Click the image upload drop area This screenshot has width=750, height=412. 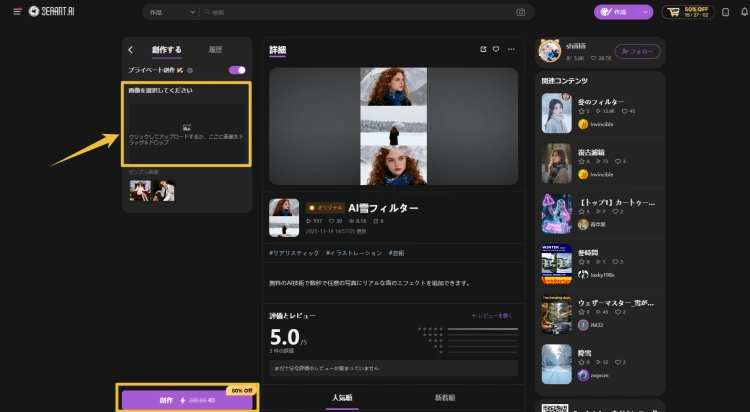coord(186,131)
